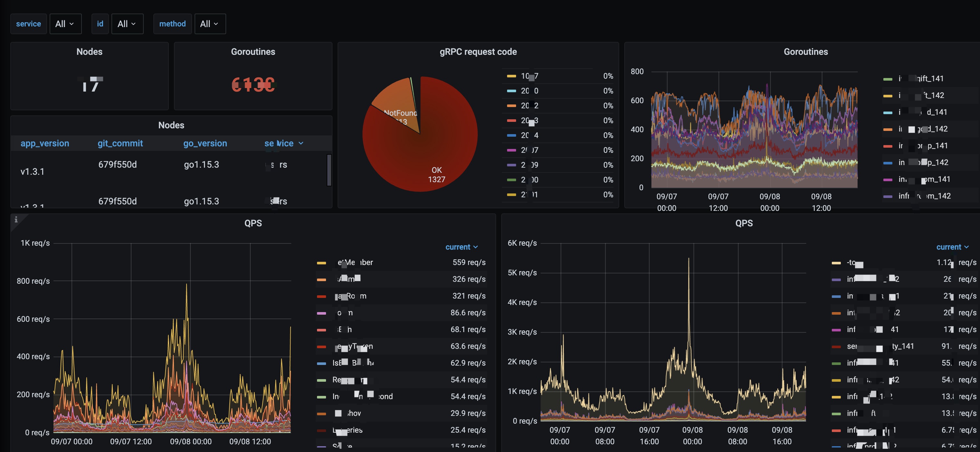Click color swatch of 321 req/s series

322,296
